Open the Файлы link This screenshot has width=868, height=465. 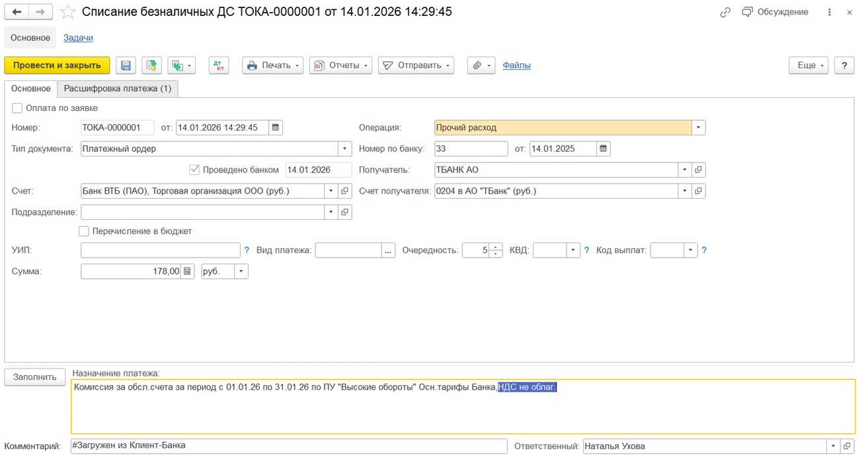point(516,65)
